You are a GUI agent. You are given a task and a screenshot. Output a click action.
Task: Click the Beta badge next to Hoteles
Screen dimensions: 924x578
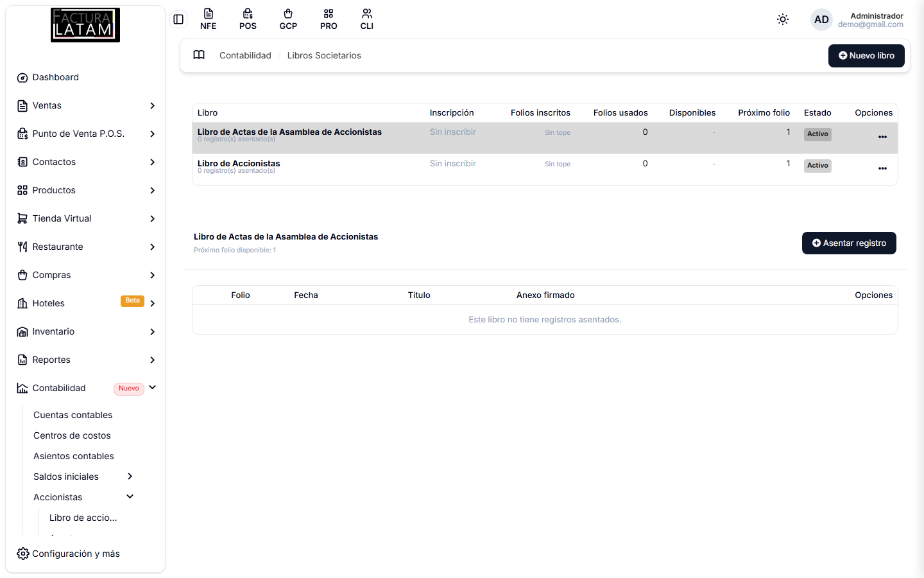click(x=132, y=301)
